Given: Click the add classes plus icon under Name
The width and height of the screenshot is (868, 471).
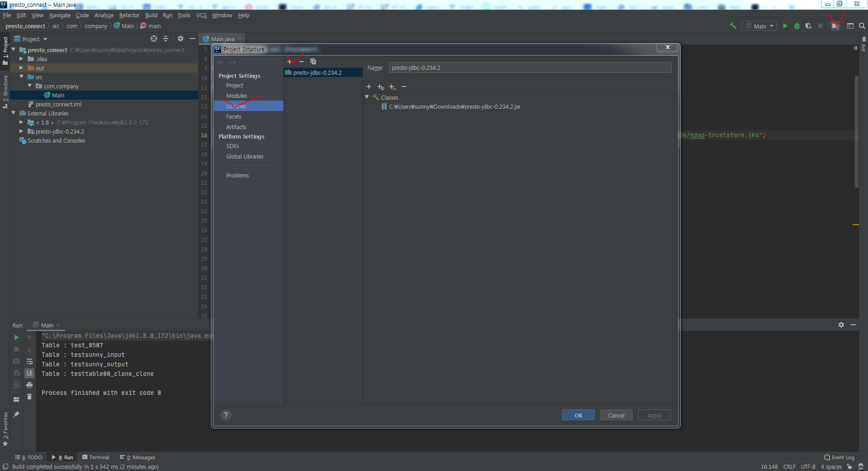Looking at the screenshot, I should click(369, 87).
